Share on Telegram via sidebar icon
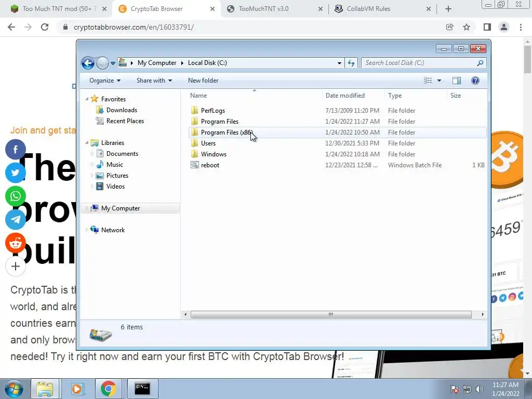532x399 pixels. 16,220
